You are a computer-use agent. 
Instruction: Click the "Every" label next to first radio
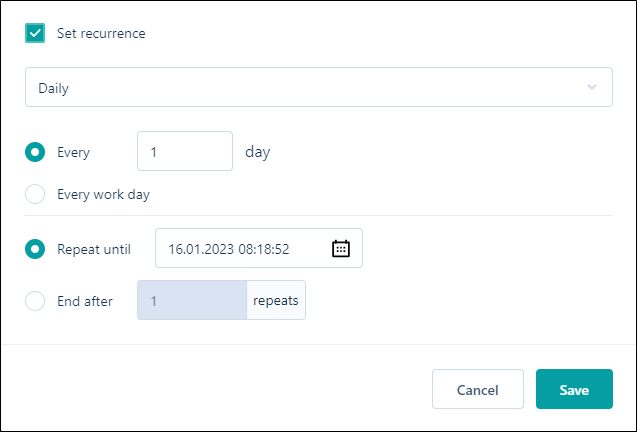73,153
